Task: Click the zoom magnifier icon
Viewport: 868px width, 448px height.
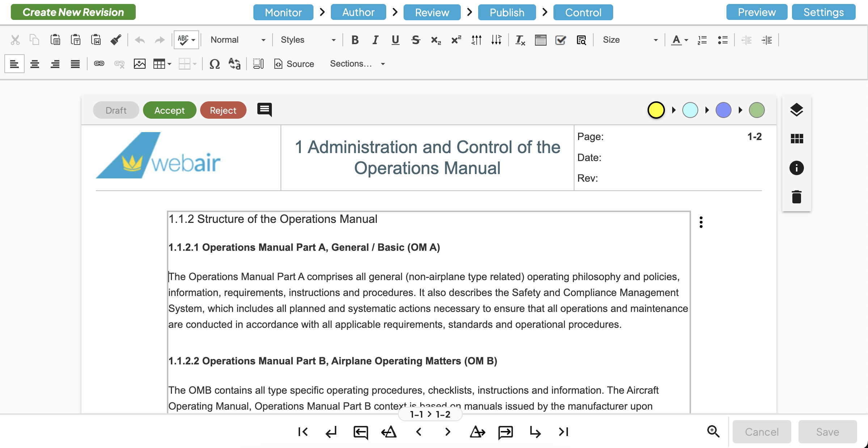Action: pyautogui.click(x=713, y=431)
